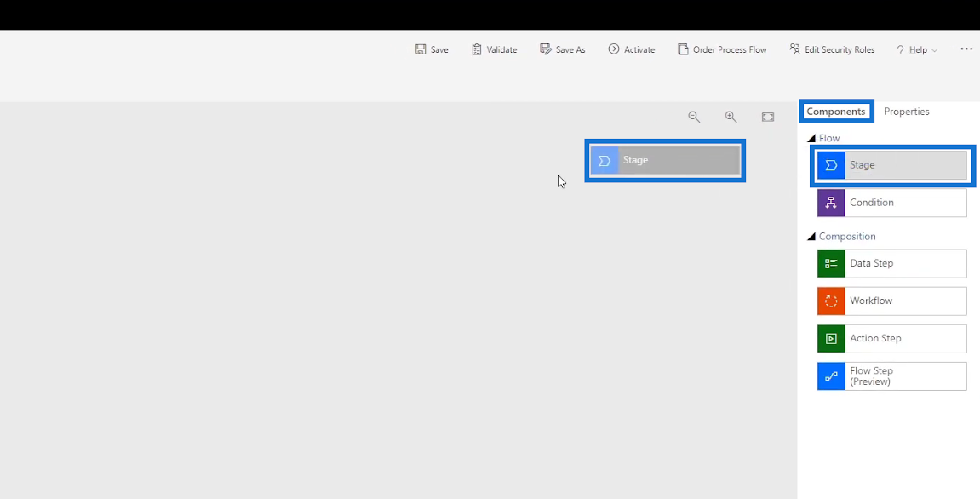Screen dimensions: 980x499
Task: Open the more commands ellipsis menu
Action: (966, 49)
